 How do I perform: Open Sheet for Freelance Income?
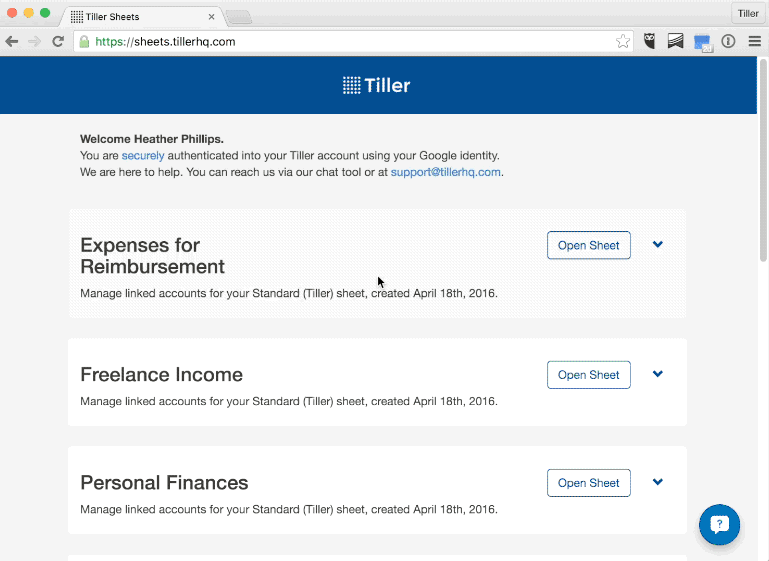point(589,375)
